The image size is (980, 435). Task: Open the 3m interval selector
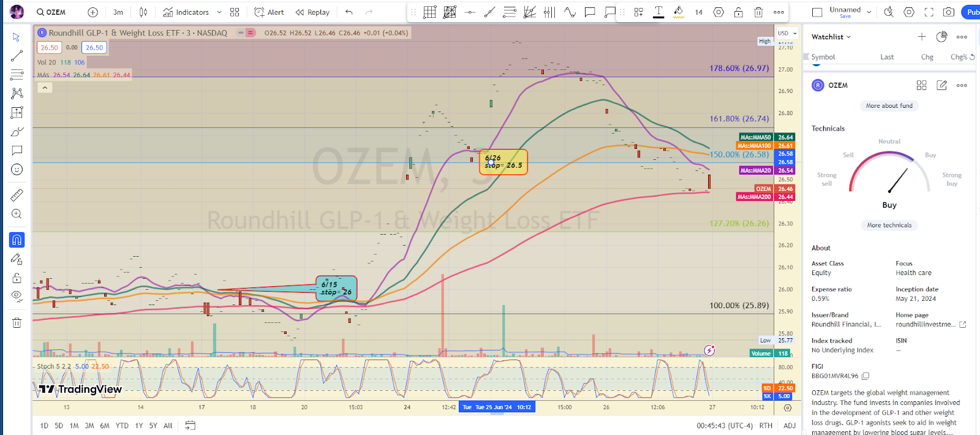(118, 12)
